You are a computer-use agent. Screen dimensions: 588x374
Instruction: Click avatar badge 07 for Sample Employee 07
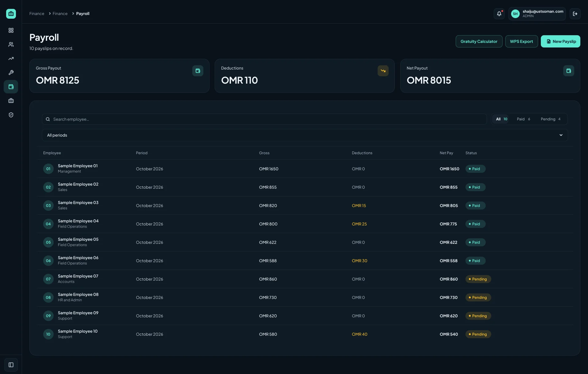[x=48, y=279]
